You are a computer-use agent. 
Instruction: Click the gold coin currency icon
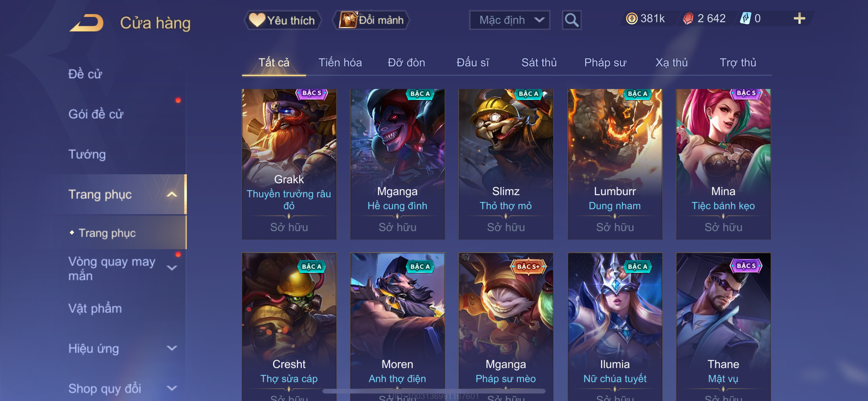pos(631,18)
